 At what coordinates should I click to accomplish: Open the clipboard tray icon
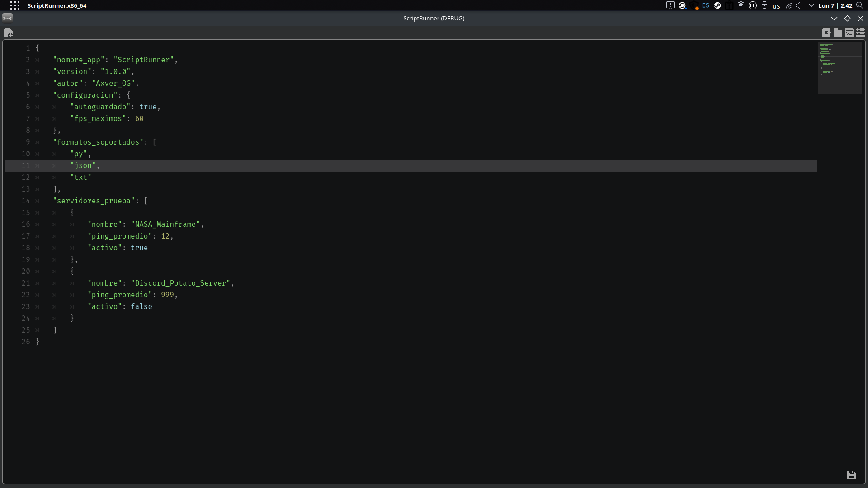(741, 6)
